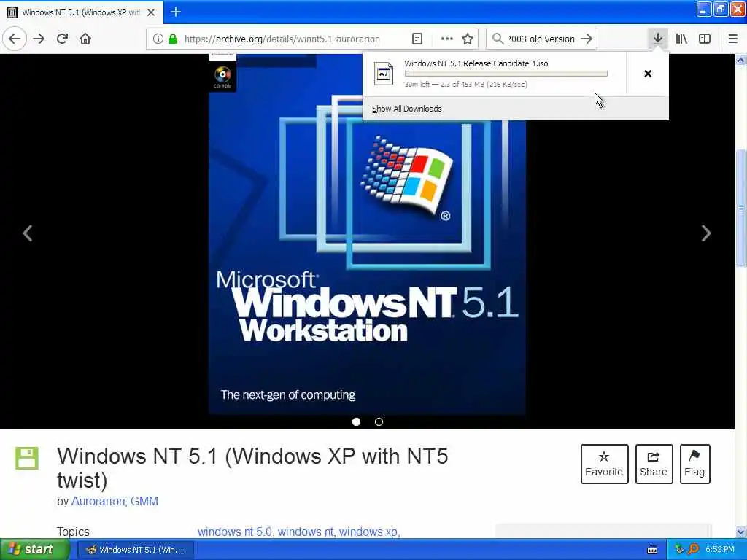Image resolution: width=747 pixels, height=560 pixels.
Task: Show sidebars icon
Action: click(705, 39)
